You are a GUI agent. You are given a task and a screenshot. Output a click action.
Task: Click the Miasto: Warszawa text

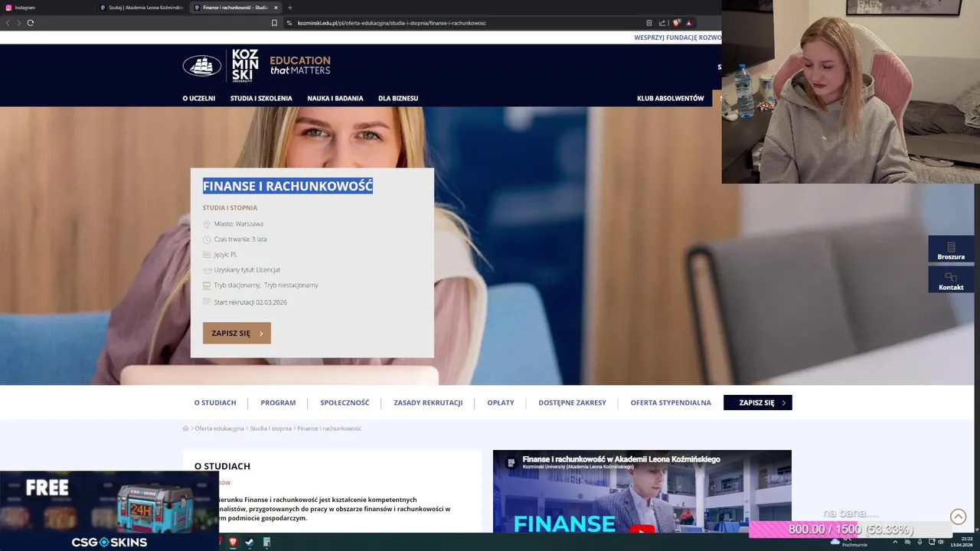point(238,224)
